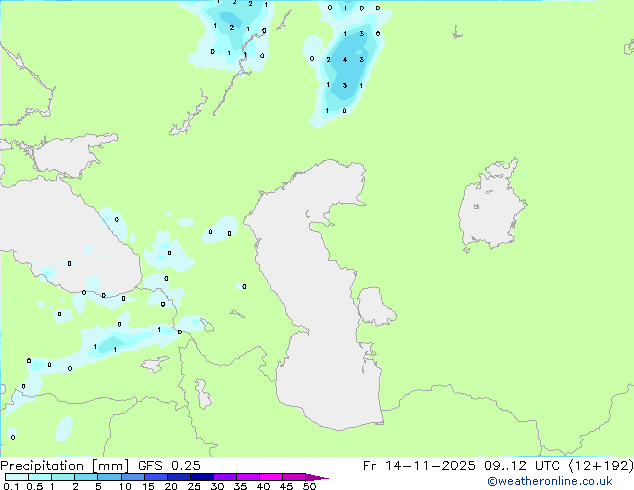The image size is (634, 490).
Task: Open the weatheronline.co.uk copyright link
Action: [549, 481]
